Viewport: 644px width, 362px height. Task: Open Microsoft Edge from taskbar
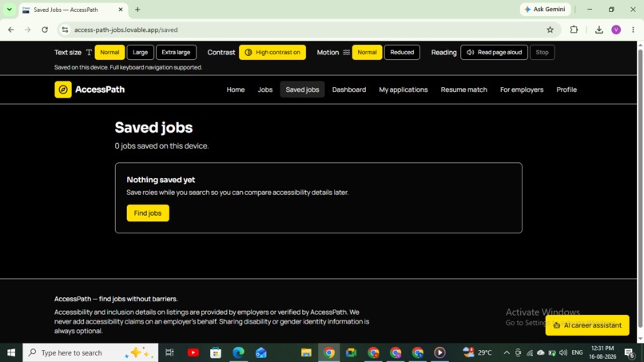[238, 352]
